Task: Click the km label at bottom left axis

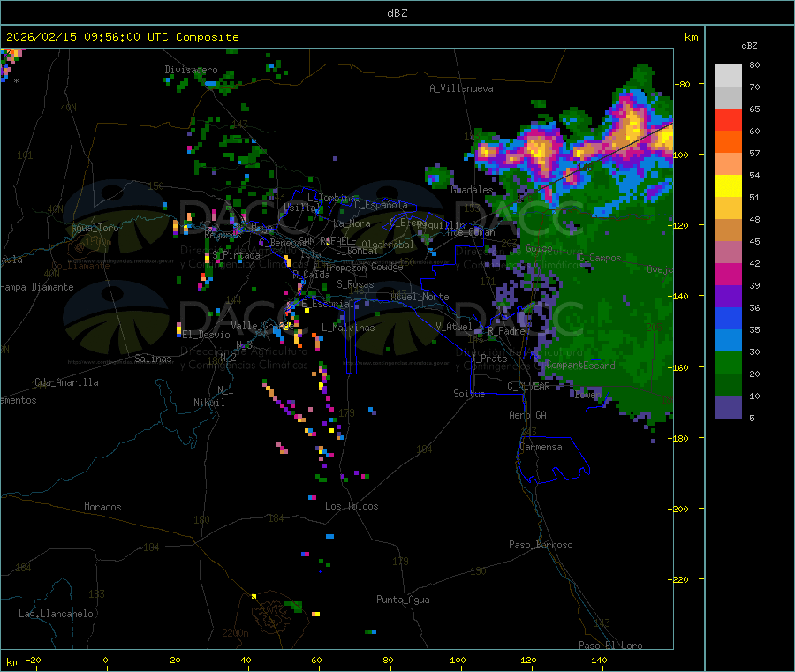Action: pyautogui.click(x=12, y=662)
